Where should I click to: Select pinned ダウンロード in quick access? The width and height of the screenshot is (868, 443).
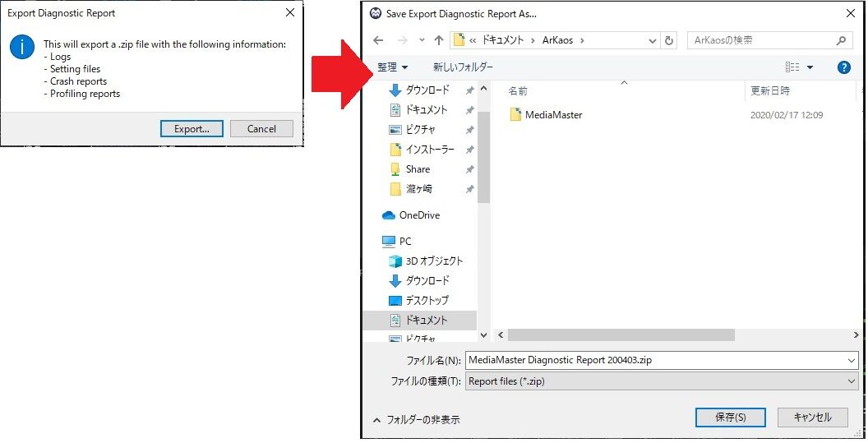click(427, 90)
